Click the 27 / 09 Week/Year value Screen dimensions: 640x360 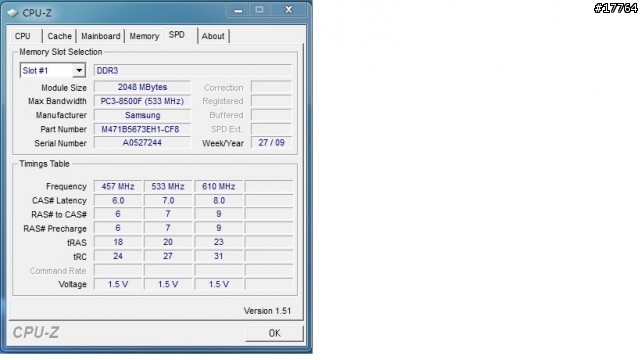coord(271,143)
